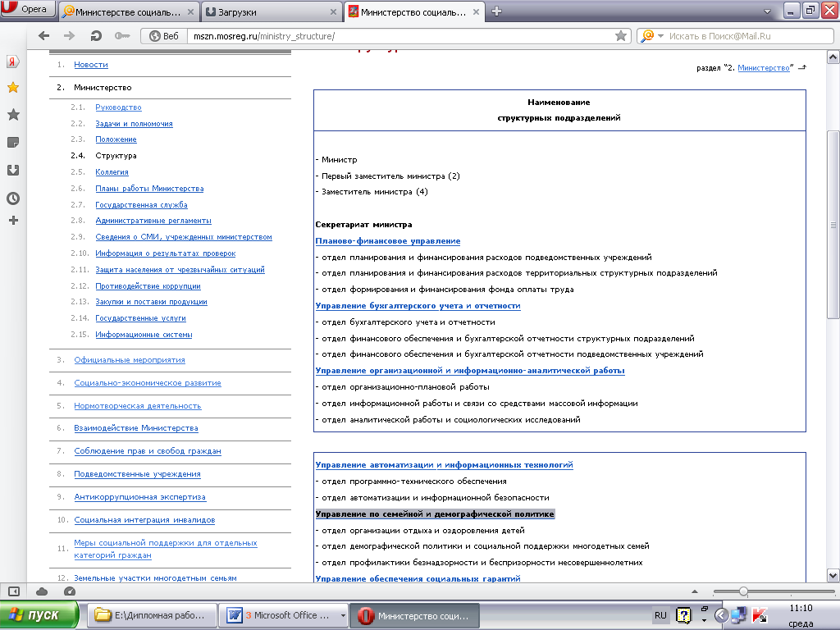This screenshot has height=630, width=840.
Task: Open downloads panel in sidebar
Action: 13,171
